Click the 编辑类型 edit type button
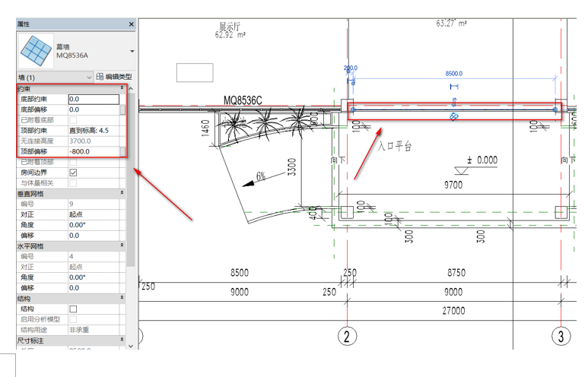The height and width of the screenshot is (377, 588). pyautogui.click(x=114, y=77)
